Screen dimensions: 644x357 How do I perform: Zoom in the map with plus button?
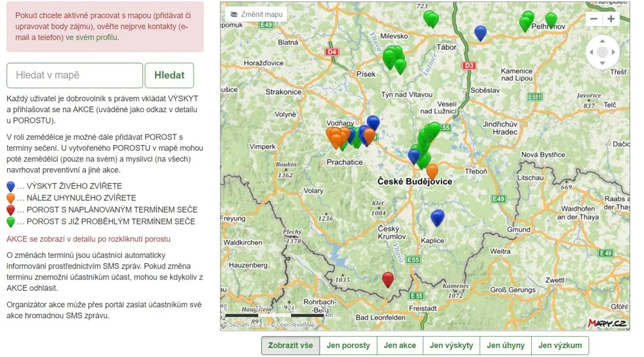coord(611,19)
